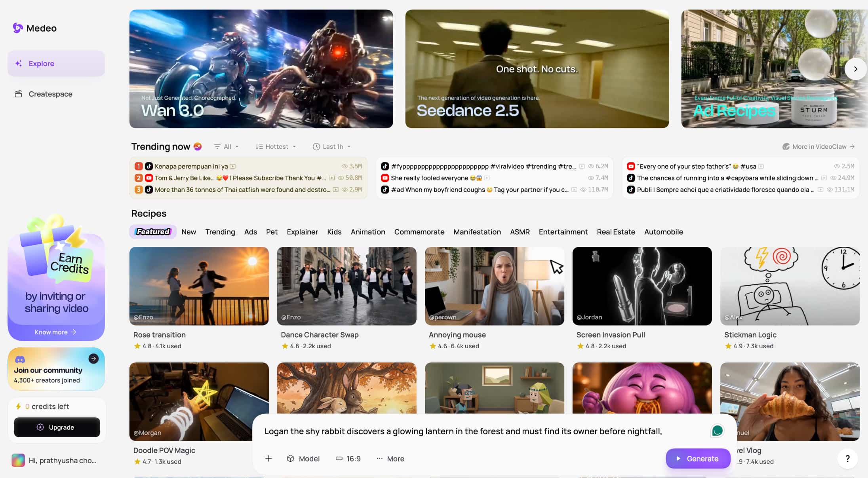Click the VideoClaw icon next to More in VideoClaw
Screen dimensions: 868x478
pyautogui.click(x=786, y=146)
